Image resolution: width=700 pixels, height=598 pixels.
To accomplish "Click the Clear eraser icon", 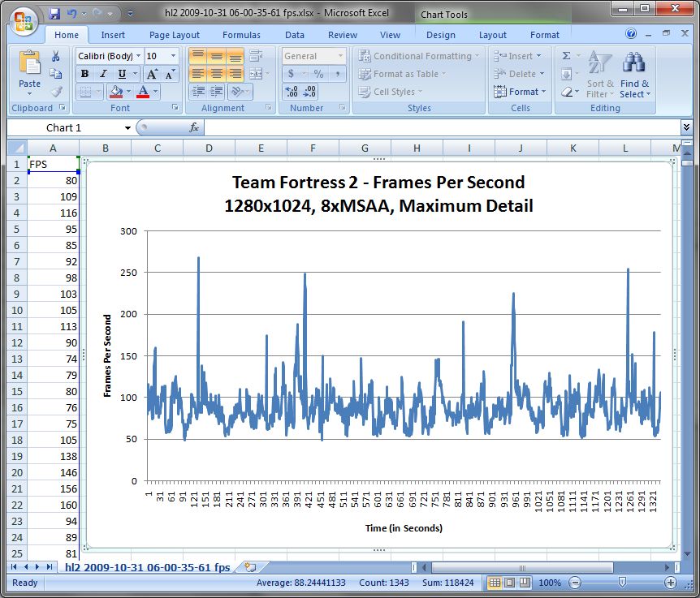I will 567,92.
